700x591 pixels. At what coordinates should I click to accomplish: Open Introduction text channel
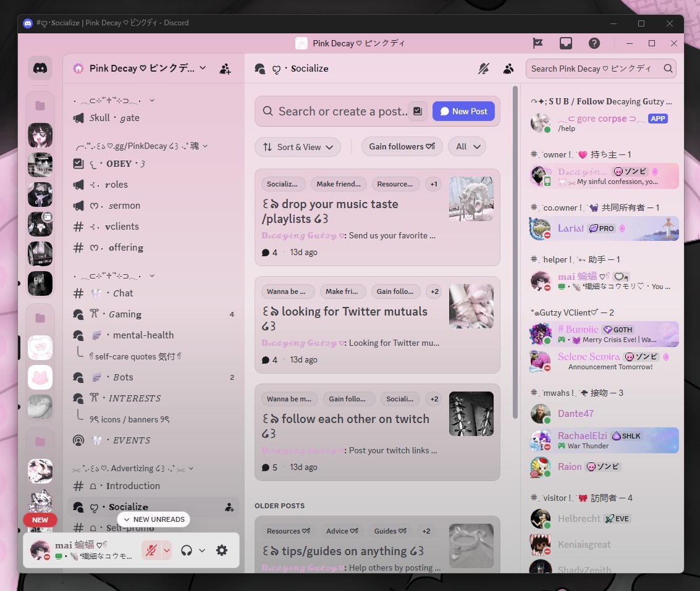click(x=153, y=485)
